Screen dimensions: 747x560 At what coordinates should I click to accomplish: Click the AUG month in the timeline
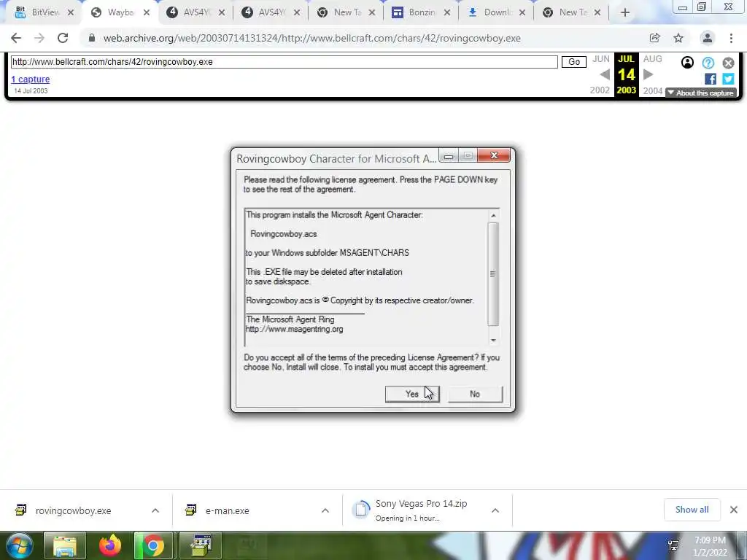652,59
